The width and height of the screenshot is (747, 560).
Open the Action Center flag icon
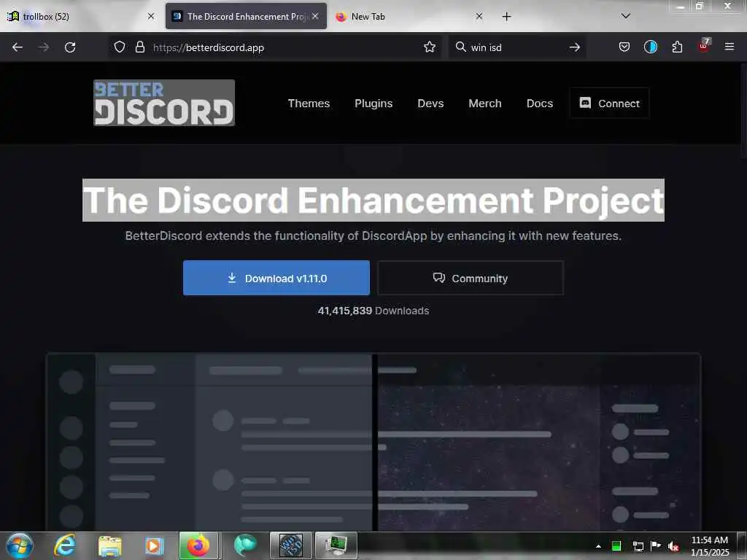(656, 545)
